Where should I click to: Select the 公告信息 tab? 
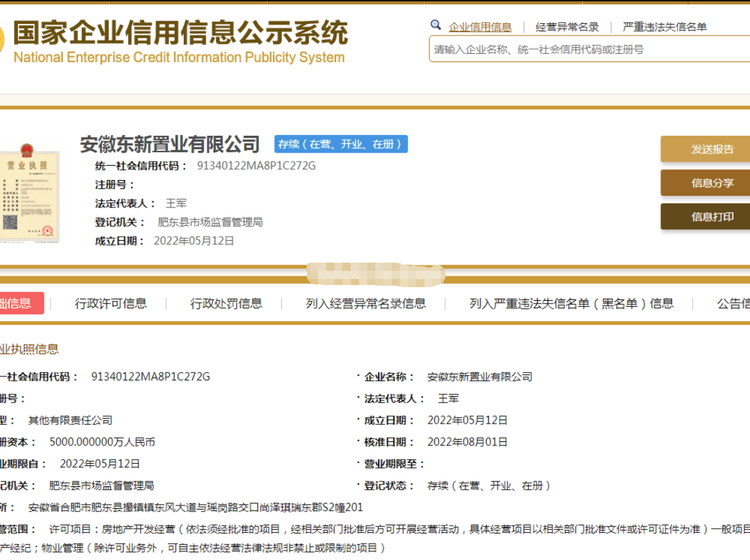[732, 303]
